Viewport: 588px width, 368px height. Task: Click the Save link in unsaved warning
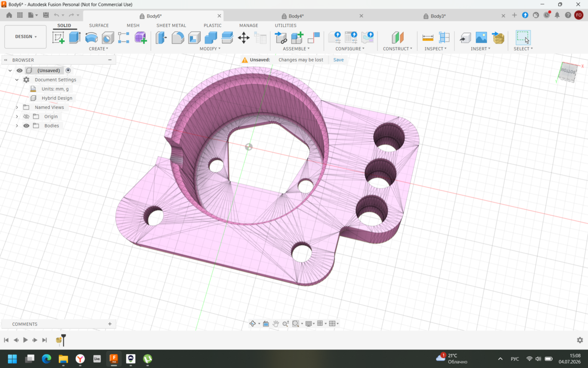coord(339,60)
